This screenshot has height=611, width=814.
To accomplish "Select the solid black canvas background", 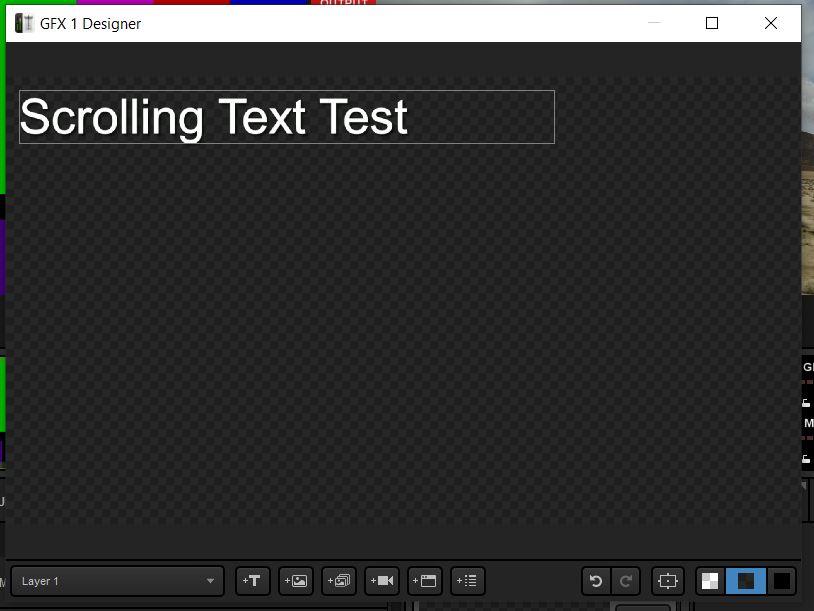I will click(781, 581).
